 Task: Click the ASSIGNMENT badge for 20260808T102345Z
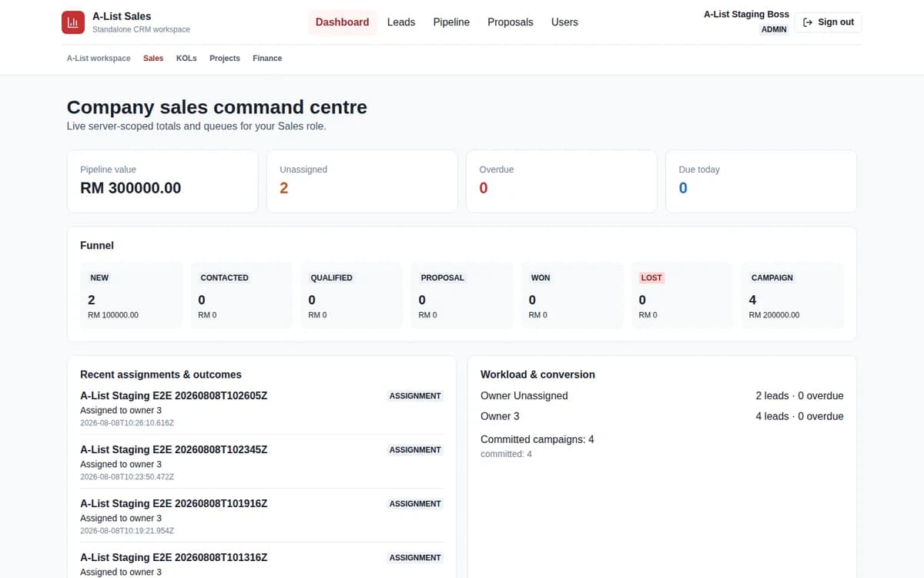[415, 450]
